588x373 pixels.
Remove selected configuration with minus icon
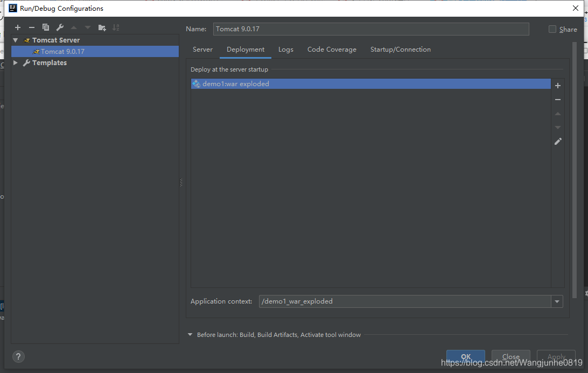coord(32,27)
